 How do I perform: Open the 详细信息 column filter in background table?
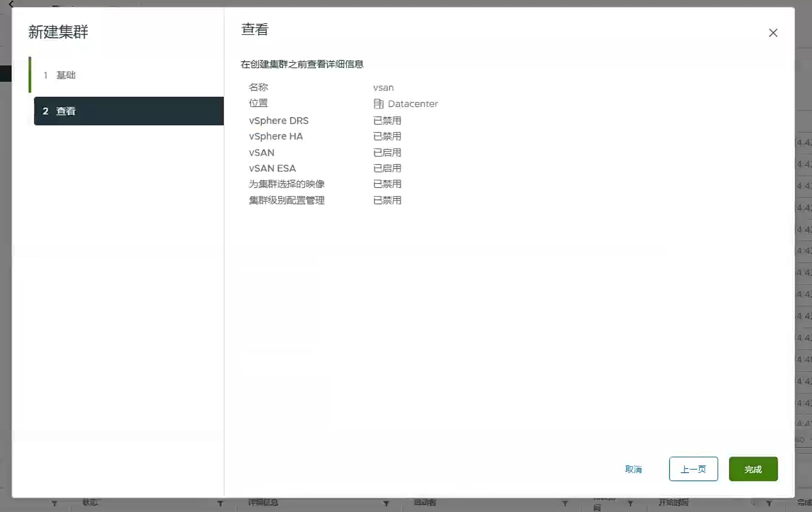click(386, 503)
